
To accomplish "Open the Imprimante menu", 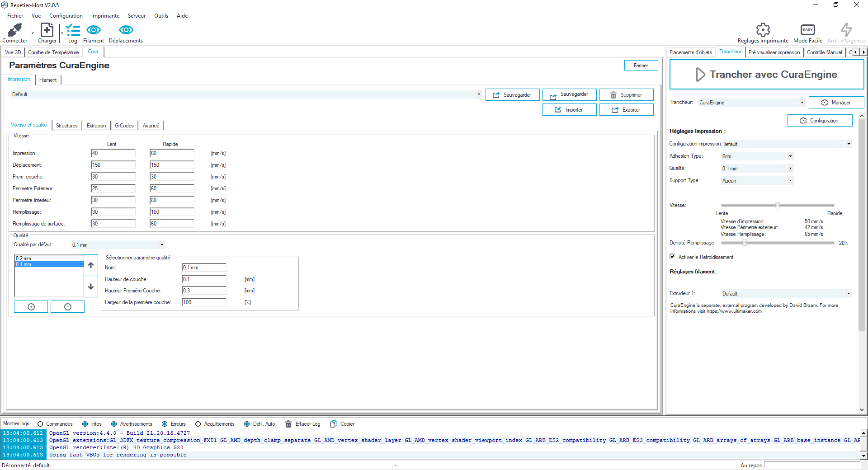I will coord(105,16).
